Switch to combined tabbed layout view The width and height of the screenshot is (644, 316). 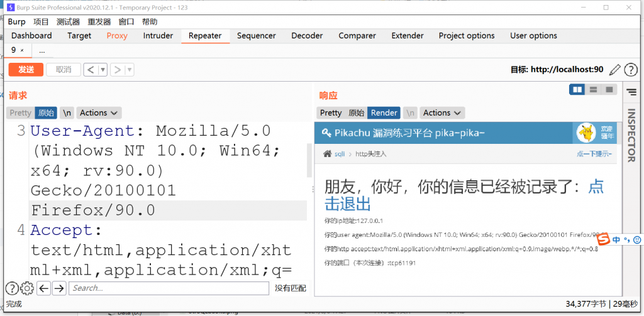609,90
